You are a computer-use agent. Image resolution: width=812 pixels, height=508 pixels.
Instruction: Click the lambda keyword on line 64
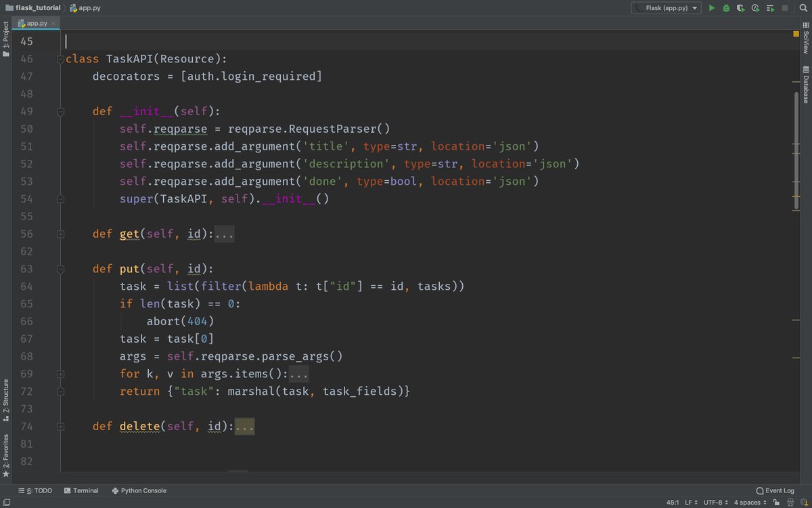[269, 287]
